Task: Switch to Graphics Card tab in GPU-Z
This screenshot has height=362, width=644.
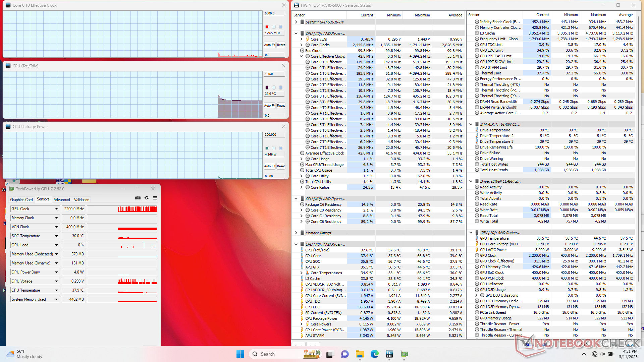Action: [x=21, y=200]
